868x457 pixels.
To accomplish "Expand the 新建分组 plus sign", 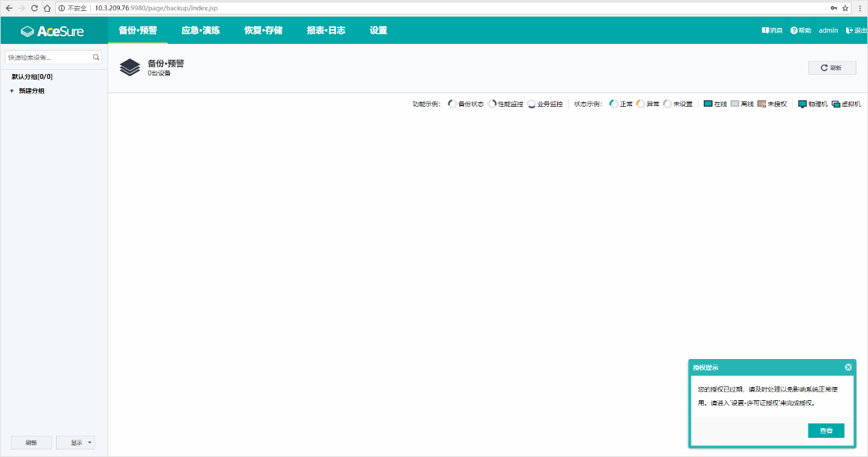I will pyautogui.click(x=12, y=91).
